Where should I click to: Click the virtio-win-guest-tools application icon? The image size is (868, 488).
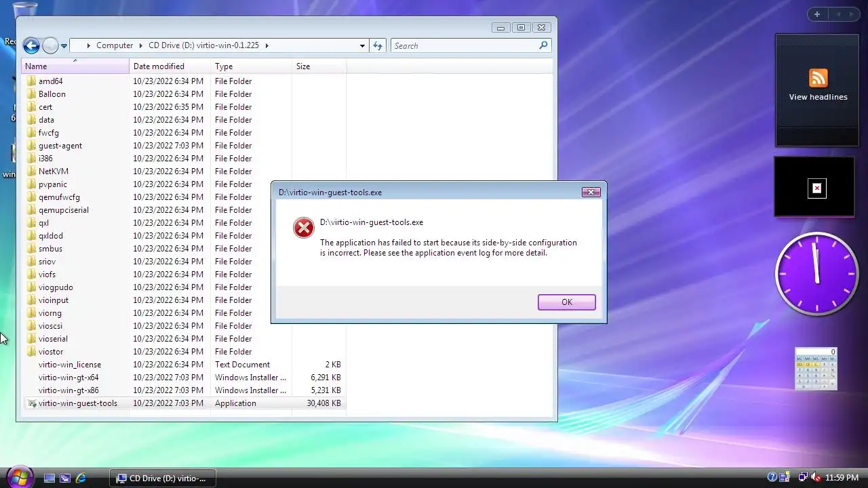coord(31,403)
